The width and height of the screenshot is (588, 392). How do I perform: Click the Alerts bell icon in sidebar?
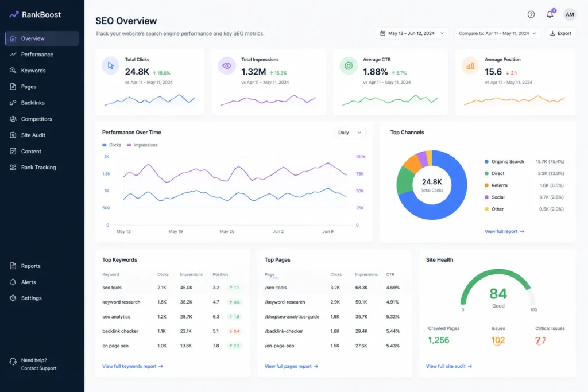click(x=13, y=282)
